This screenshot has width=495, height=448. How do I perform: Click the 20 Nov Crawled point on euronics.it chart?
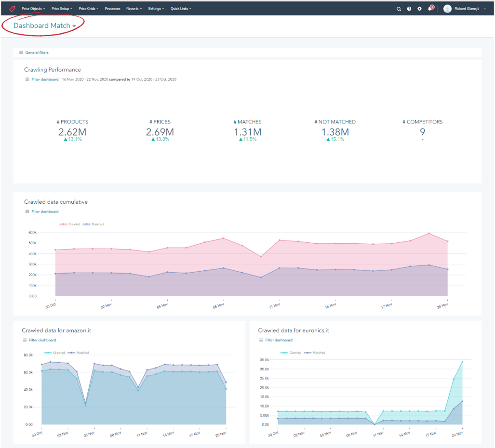(462, 362)
